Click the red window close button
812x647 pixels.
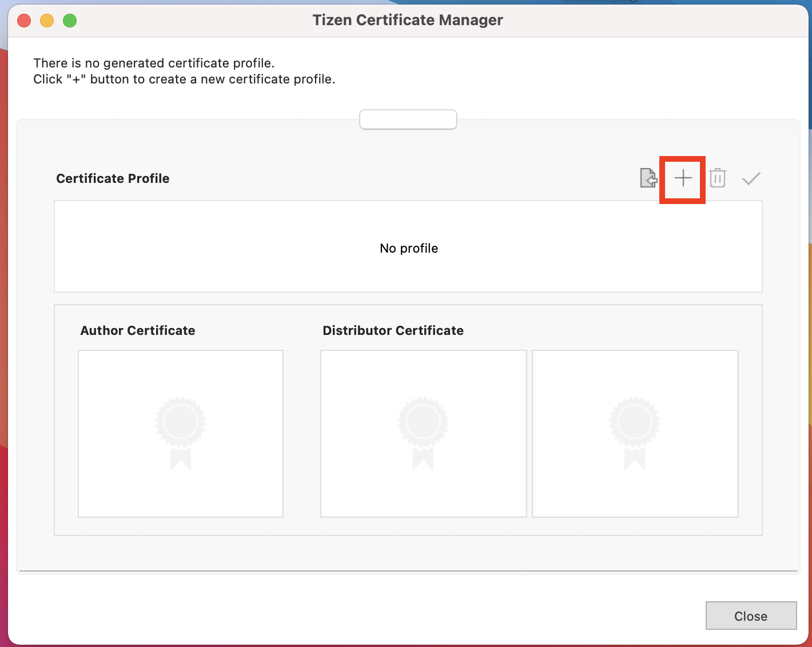[24, 21]
